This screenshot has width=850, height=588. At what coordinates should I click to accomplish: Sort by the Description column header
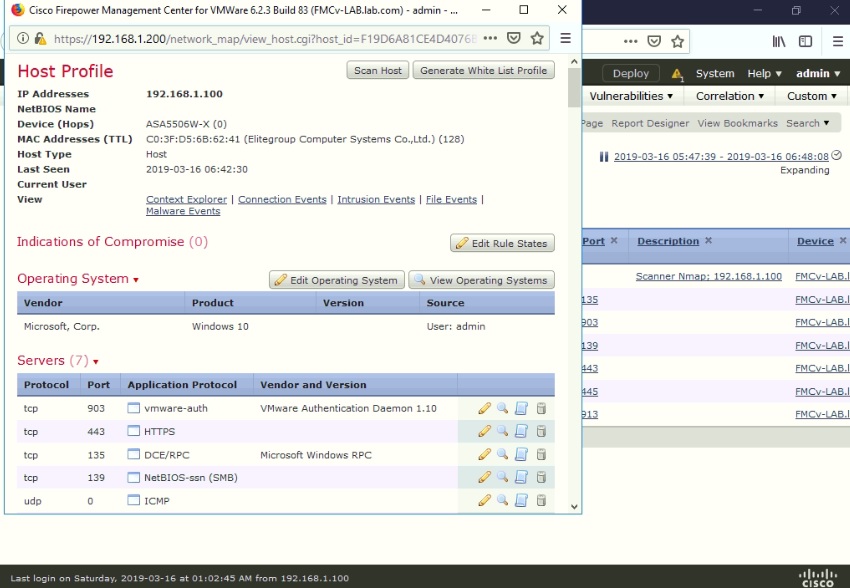click(x=668, y=241)
